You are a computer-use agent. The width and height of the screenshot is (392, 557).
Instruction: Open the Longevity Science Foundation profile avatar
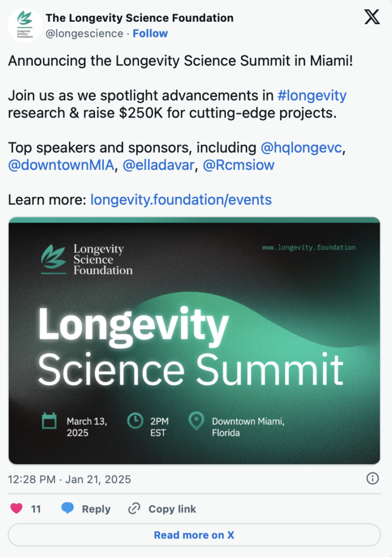pyautogui.click(x=24, y=25)
